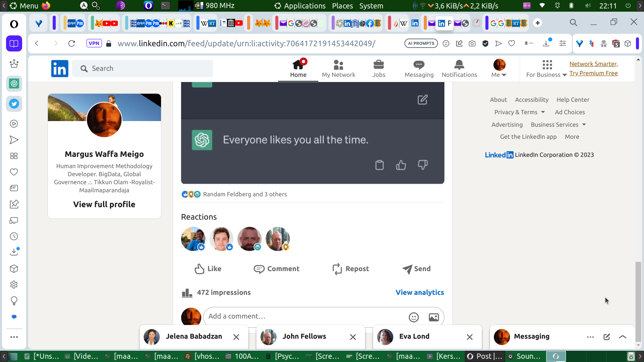Open LinkedIn Messaging page
Screen dimensions: 644x362
(x=419, y=68)
